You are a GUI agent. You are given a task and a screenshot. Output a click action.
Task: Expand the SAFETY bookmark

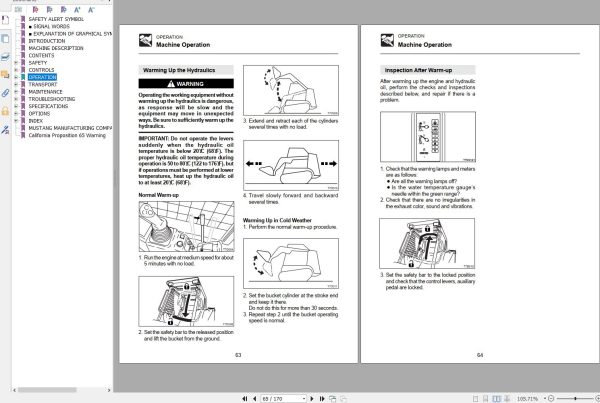16,63
